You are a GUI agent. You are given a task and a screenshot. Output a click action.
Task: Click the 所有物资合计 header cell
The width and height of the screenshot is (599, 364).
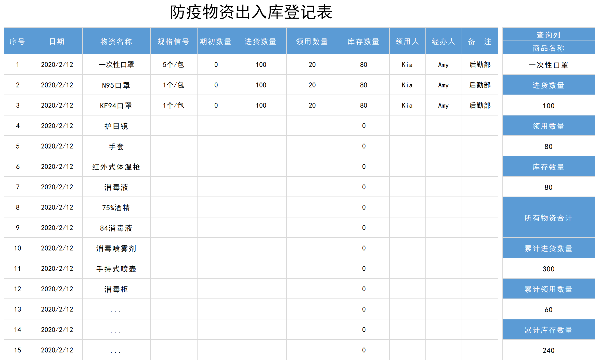coord(548,218)
